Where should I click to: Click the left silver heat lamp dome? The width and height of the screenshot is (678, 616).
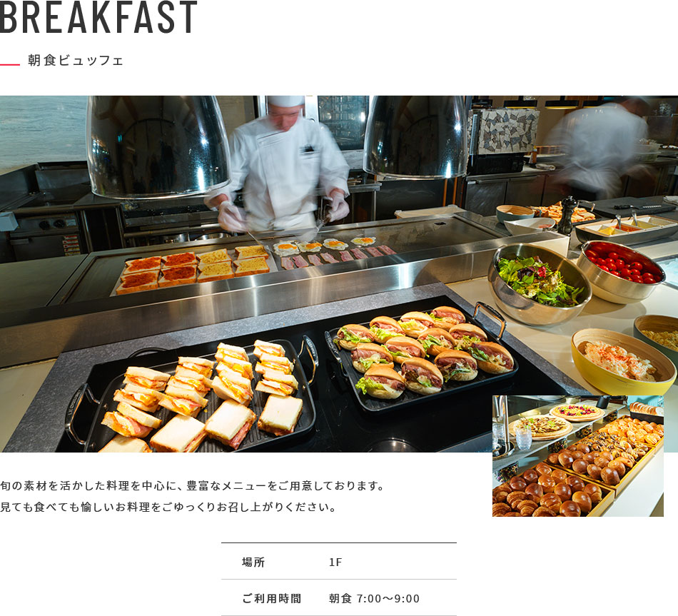click(158, 146)
